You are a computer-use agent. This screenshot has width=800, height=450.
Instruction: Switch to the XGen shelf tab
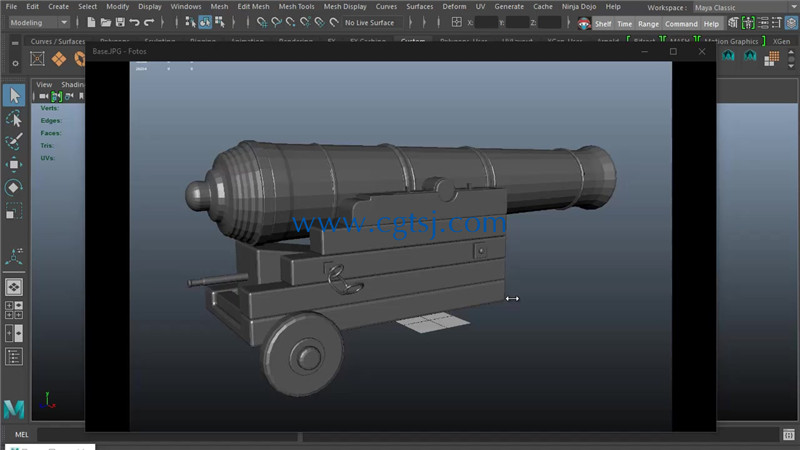(781, 41)
